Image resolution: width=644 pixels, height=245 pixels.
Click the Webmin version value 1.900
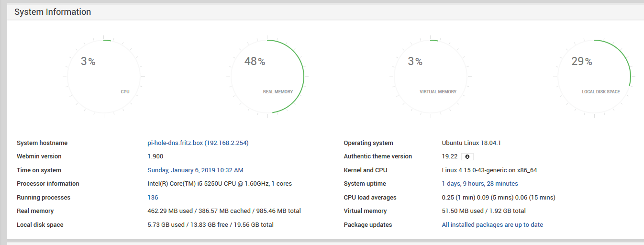click(x=155, y=156)
